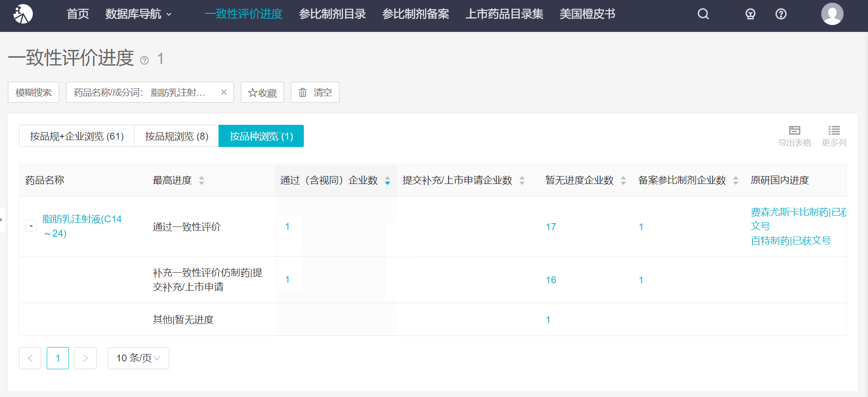
Task: Expand the left side panel arrow
Action: (x=2, y=220)
